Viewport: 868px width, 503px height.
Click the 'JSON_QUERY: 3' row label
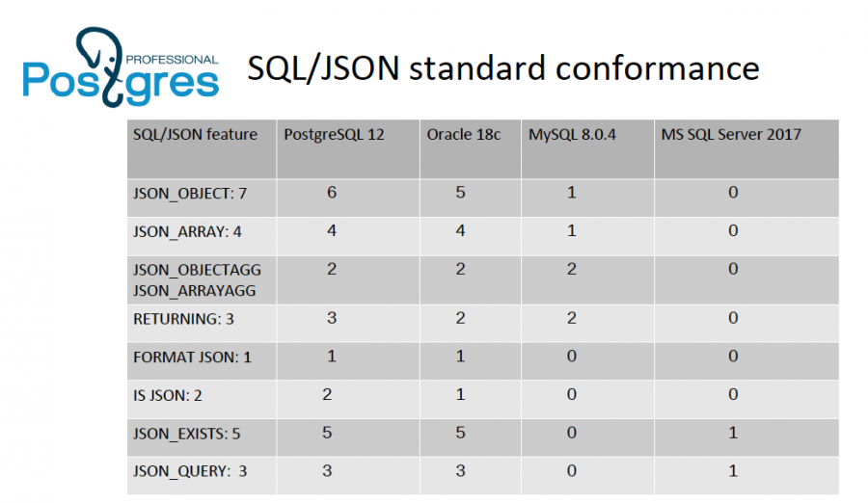coord(190,471)
